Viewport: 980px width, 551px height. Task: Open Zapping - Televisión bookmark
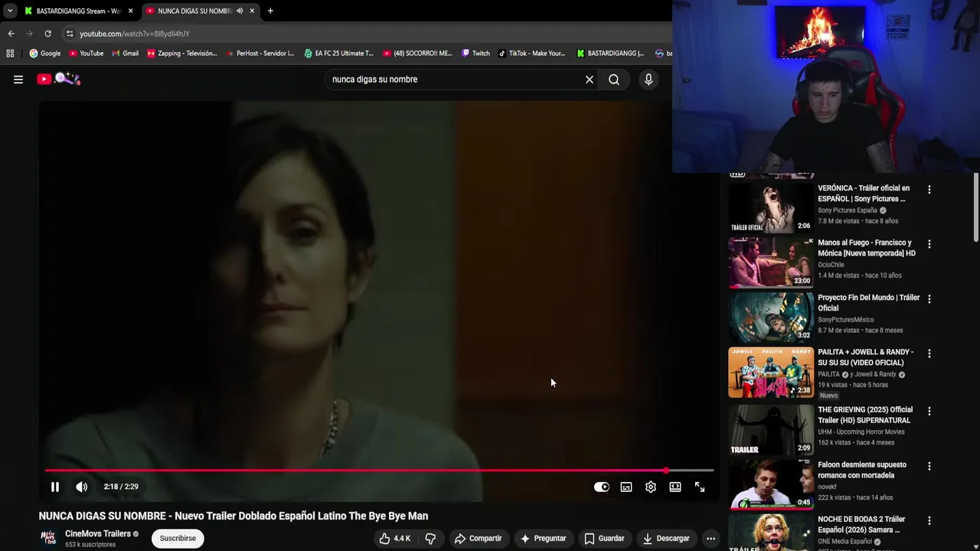(x=182, y=54)
